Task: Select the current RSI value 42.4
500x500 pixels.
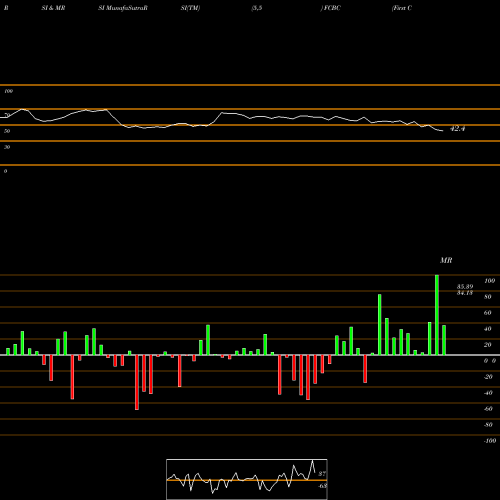Action: 457,129
